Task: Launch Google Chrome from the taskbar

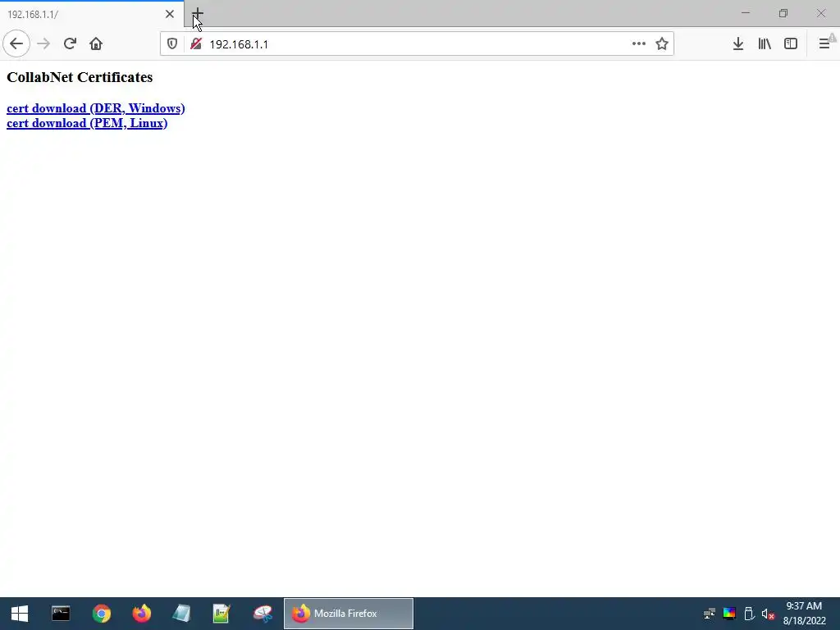Action: click(x=101, y=614)
